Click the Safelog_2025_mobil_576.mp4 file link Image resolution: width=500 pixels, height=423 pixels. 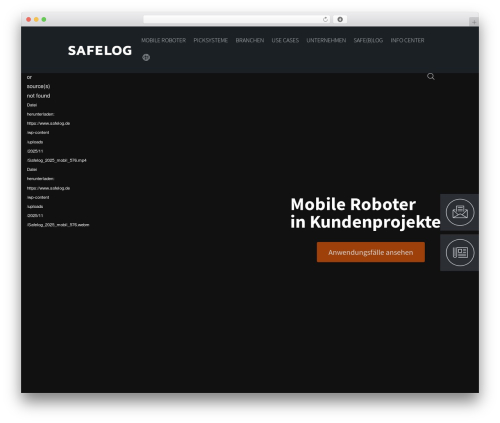pos(57,160)
